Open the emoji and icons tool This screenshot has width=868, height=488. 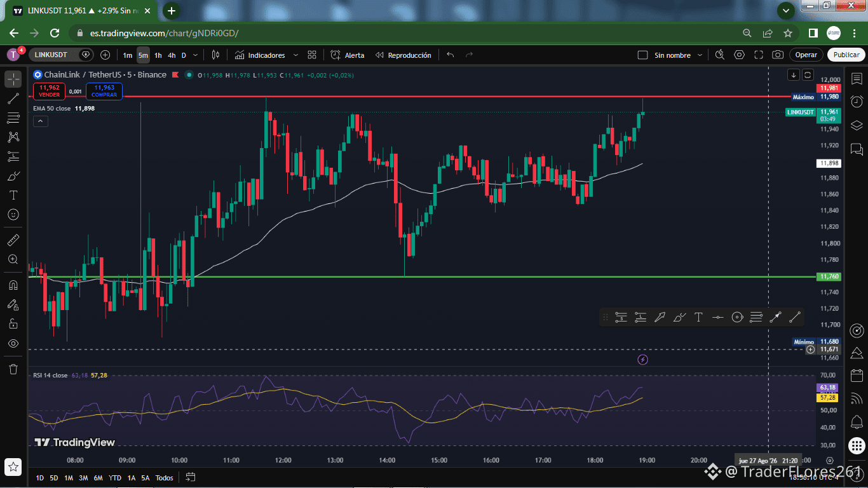tap(13, 215)
